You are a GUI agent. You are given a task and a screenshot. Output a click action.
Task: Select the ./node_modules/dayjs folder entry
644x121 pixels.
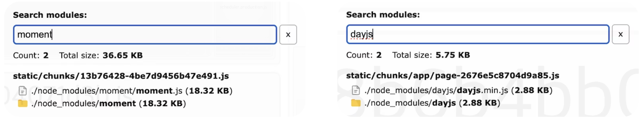432,103
